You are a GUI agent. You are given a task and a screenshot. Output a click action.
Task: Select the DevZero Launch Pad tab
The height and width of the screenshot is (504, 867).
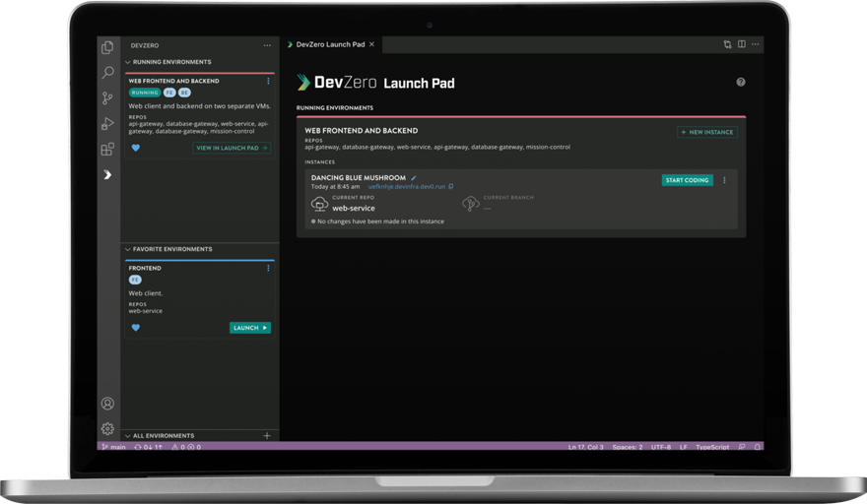tap(330, 44)
